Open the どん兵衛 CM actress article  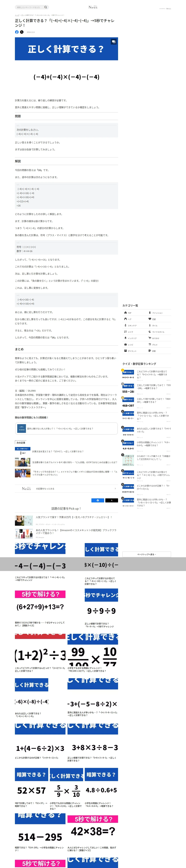point(66,462)
